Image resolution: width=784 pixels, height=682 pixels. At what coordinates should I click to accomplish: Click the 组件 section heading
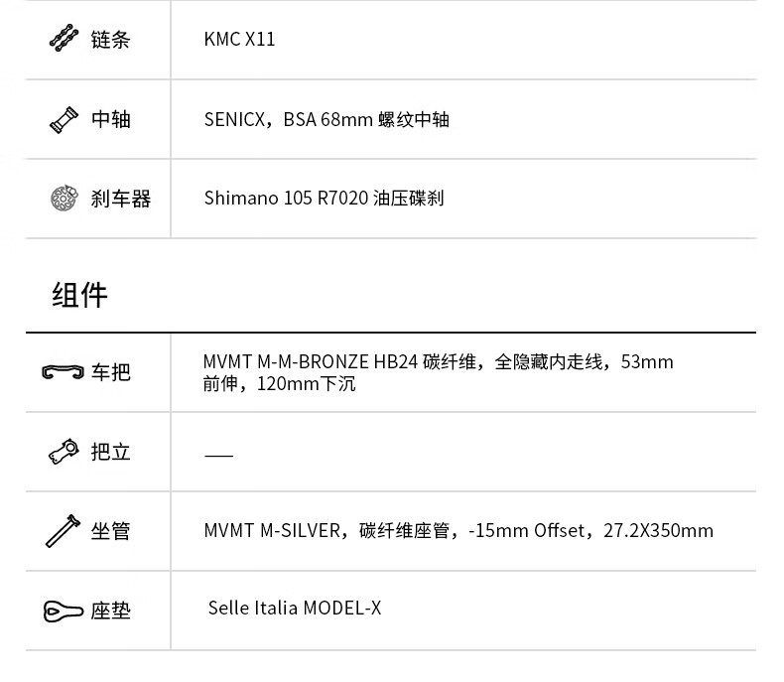coord(79,295)
